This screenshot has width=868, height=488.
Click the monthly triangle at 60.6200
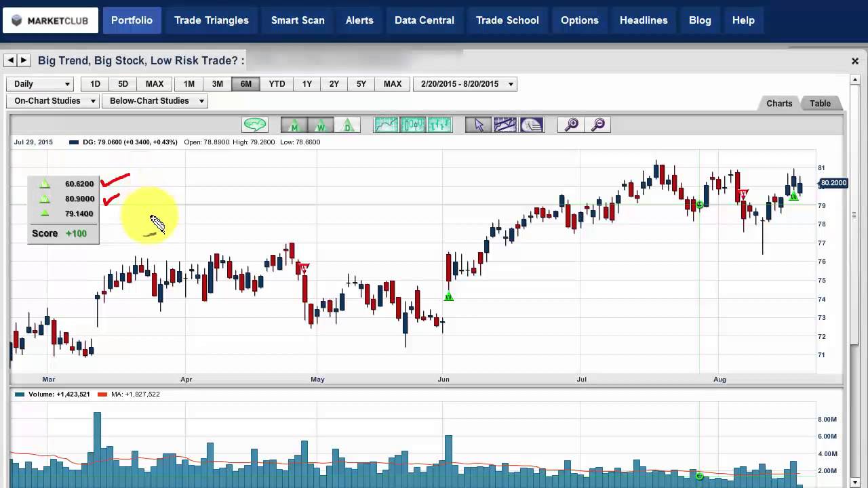pos(45,184)
